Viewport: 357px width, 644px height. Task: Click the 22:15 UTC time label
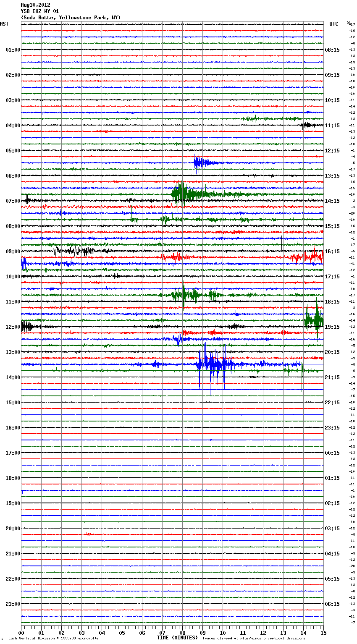coord(332,403)
